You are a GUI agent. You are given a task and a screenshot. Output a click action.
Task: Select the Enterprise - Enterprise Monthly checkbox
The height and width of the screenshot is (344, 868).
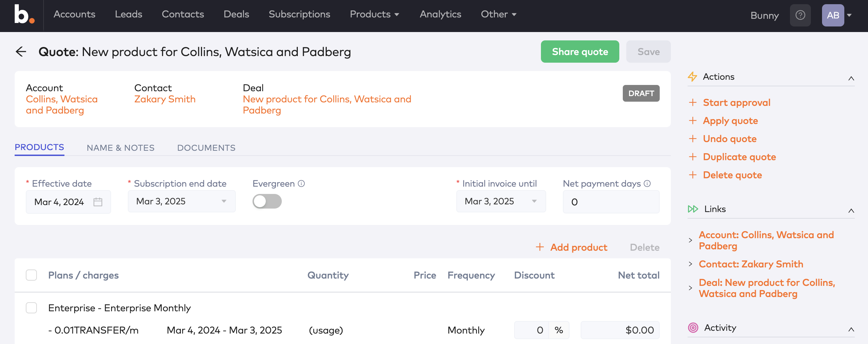[x=31, y=308]
